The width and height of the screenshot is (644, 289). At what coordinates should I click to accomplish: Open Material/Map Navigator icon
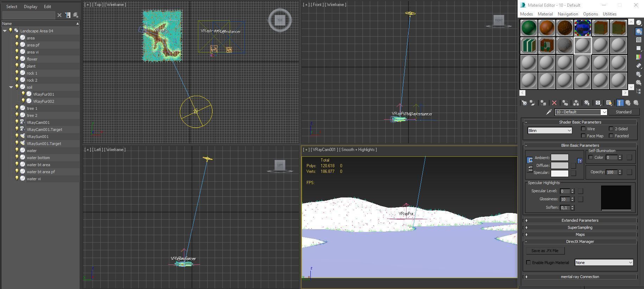(639, 91)
